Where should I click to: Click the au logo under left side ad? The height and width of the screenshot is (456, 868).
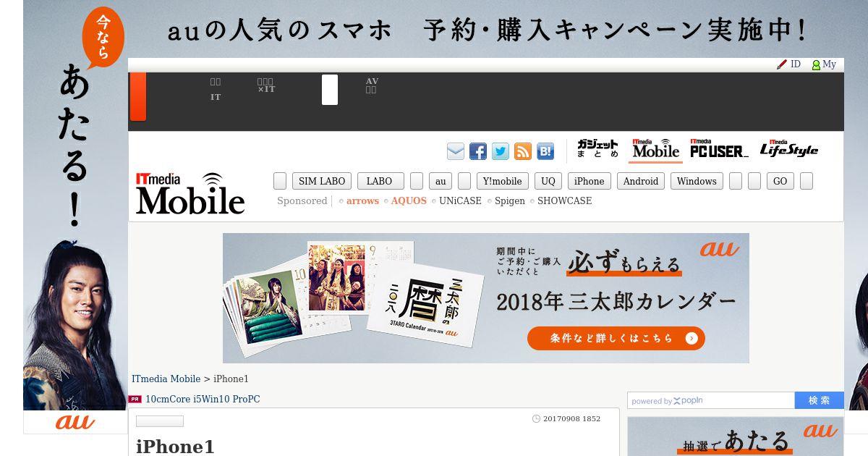(x=75, y=422)
